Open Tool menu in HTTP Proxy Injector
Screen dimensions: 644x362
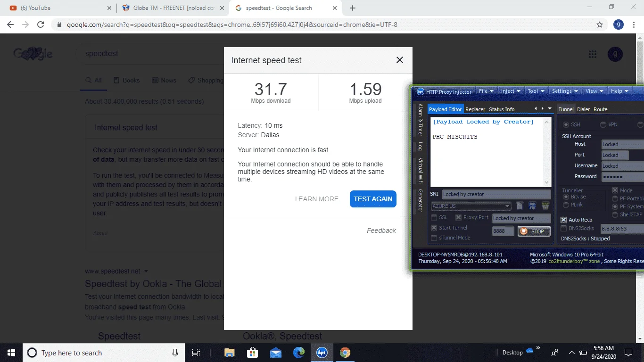(x=536, y=91)
